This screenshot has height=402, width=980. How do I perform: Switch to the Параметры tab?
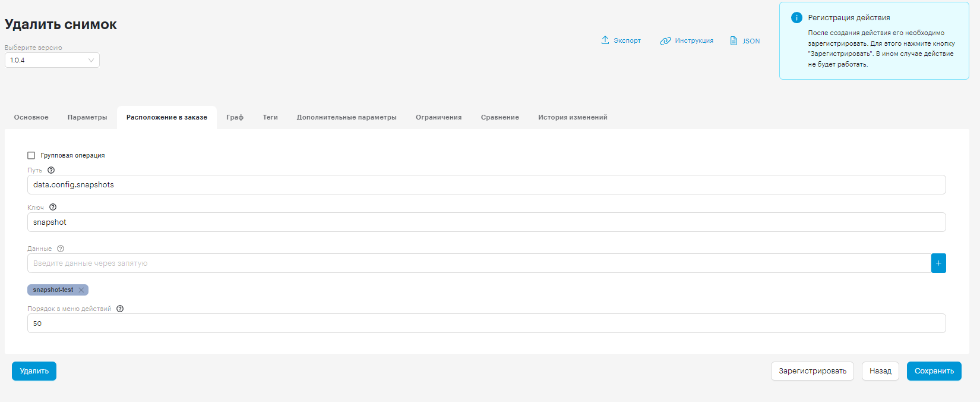[x=87, y=117]
